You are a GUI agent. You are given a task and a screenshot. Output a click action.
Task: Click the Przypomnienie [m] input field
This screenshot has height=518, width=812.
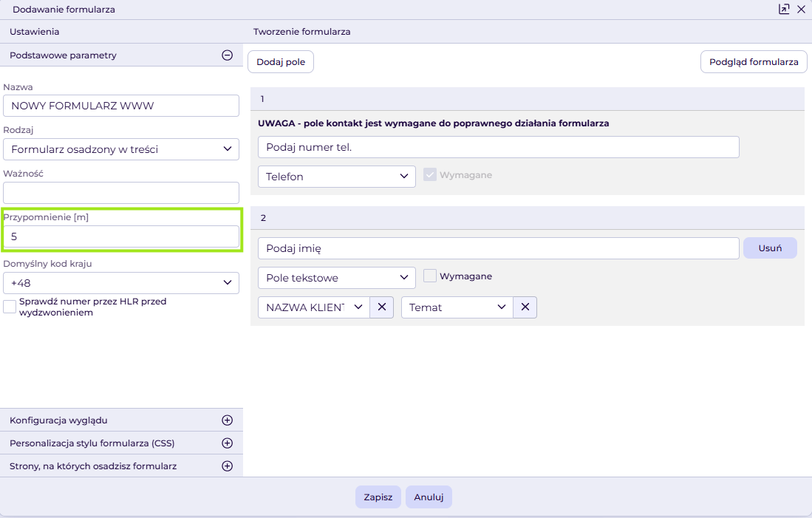click(121, 236)
